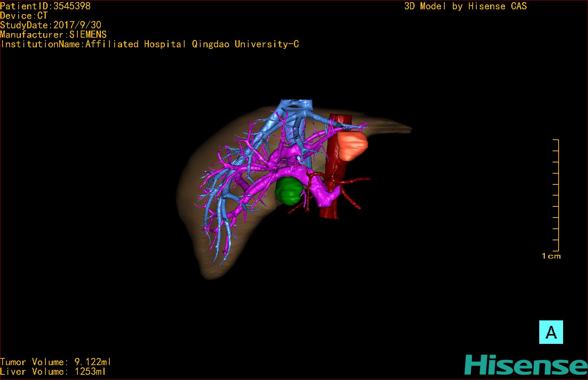This screenshot has height=380, width=588.
Task: Select the green tumor in the 3D model
Action: click(288, 191)
